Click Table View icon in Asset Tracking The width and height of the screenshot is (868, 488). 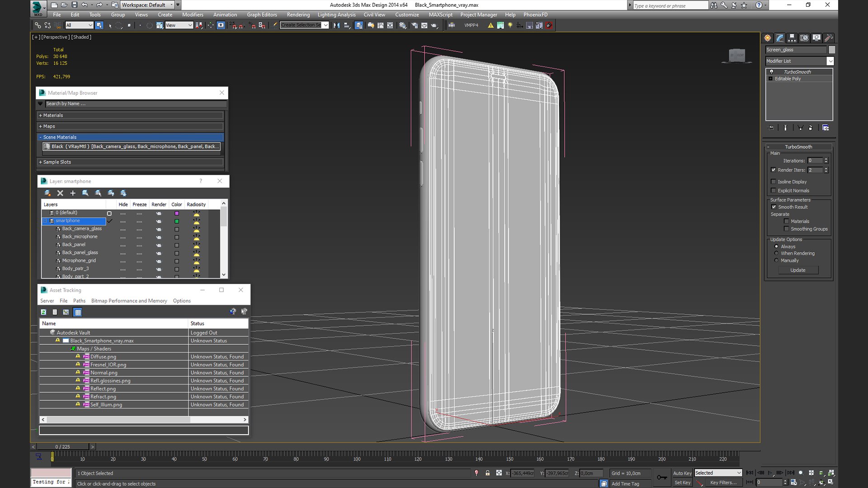click(78, 312)
